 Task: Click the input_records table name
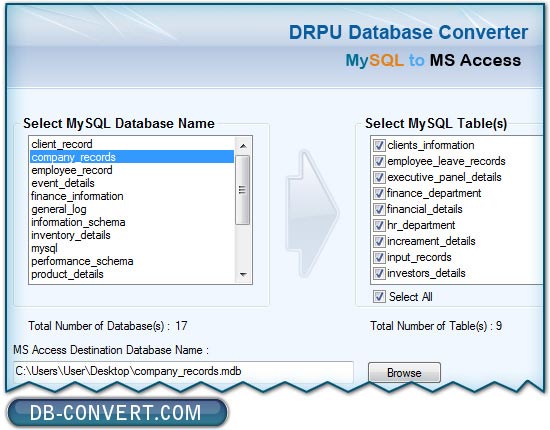tap(419, 257)
